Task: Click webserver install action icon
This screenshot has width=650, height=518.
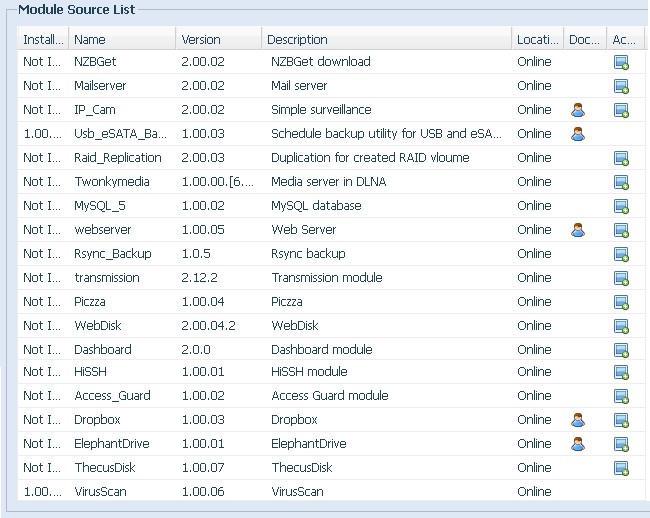Action: [x=621, y=231]
